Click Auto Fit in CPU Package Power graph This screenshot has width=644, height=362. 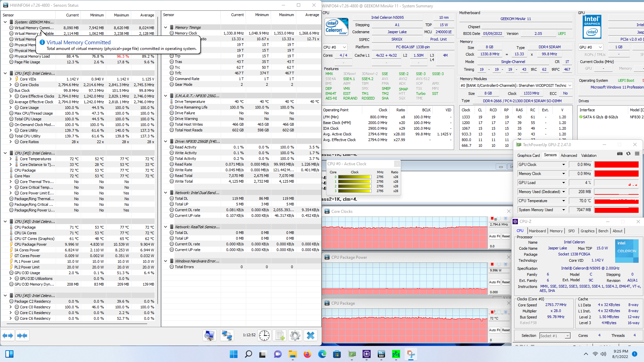tap(494, 282)
